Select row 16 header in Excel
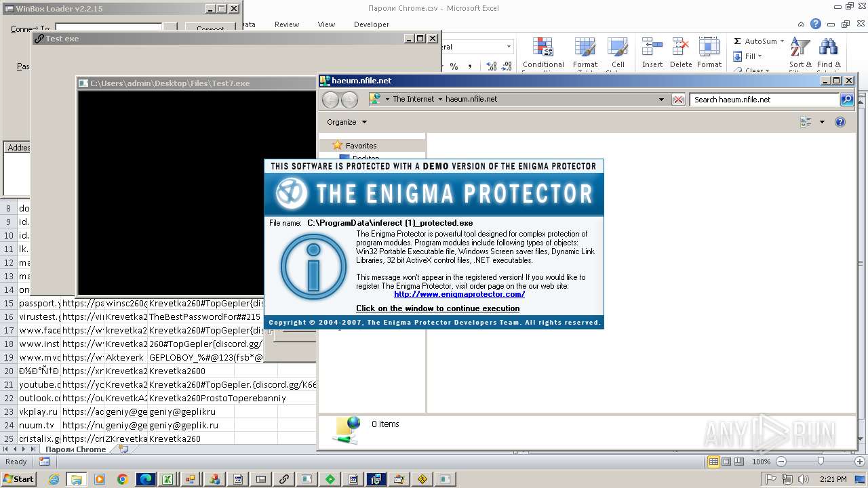 [9, 317]
